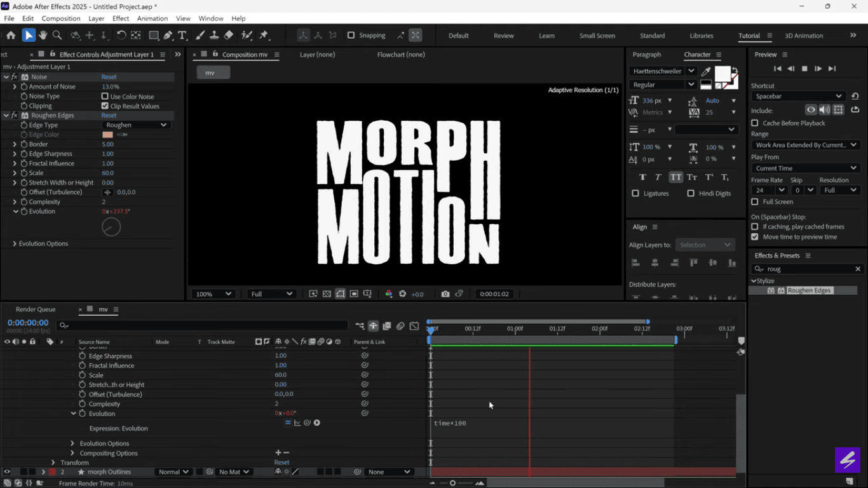Screen dimensions: 868x488
Task: Enable the Snapping checkbox
Action: (351, 36)
